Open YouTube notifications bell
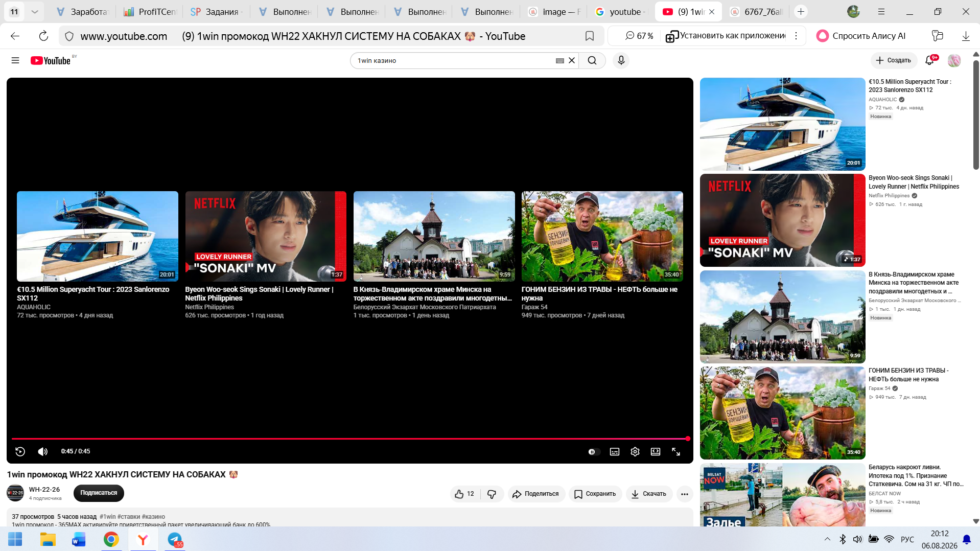 (x=929, y=60)
